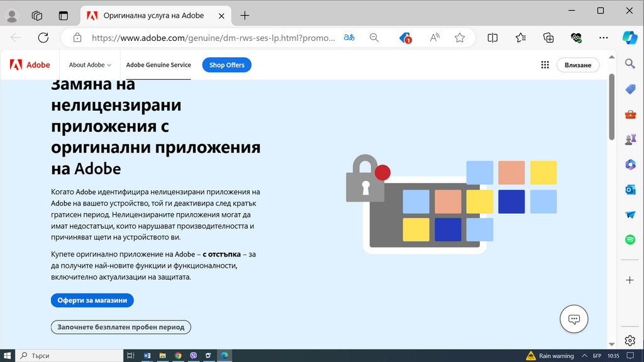Open Copilot in the sidebar
This screenshot has width=644, height=362.
click(x=630, y=38)
